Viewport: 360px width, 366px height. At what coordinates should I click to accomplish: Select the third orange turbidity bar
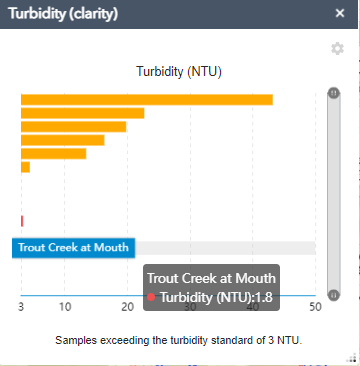click(x=74, y=127)
